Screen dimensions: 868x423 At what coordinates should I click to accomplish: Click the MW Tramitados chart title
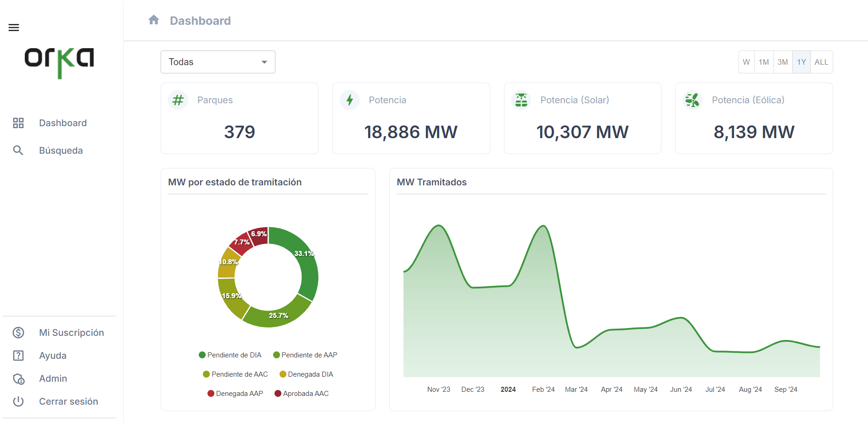pos(431,182)
